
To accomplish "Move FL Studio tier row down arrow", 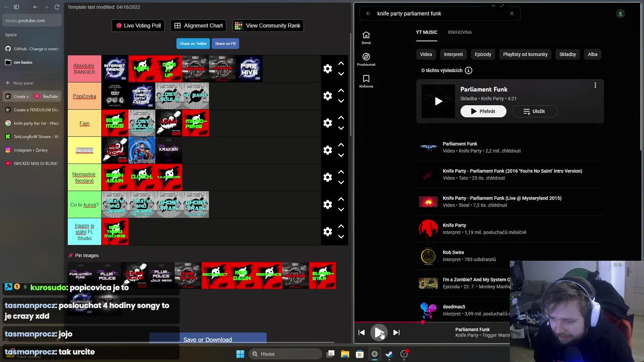I will click(341, 237).
